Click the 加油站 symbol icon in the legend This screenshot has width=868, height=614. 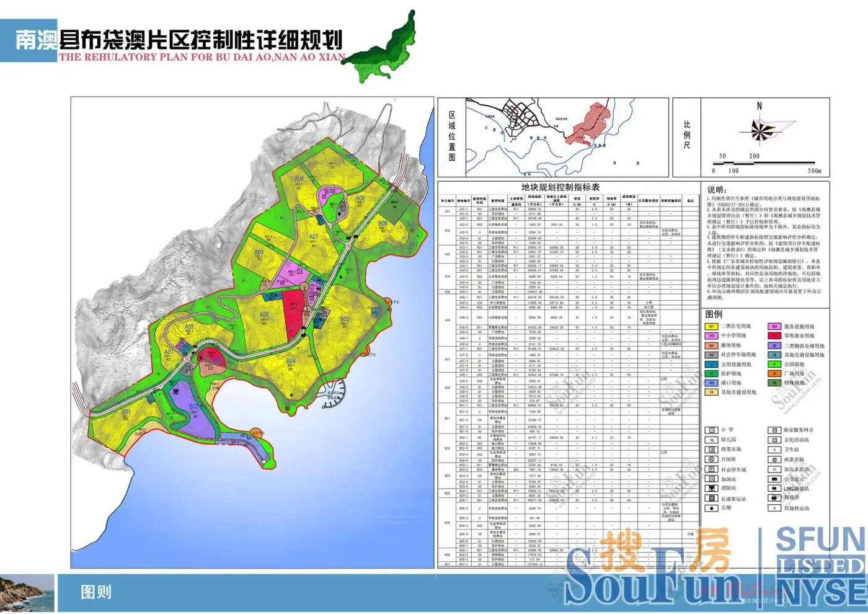(711, 479)
